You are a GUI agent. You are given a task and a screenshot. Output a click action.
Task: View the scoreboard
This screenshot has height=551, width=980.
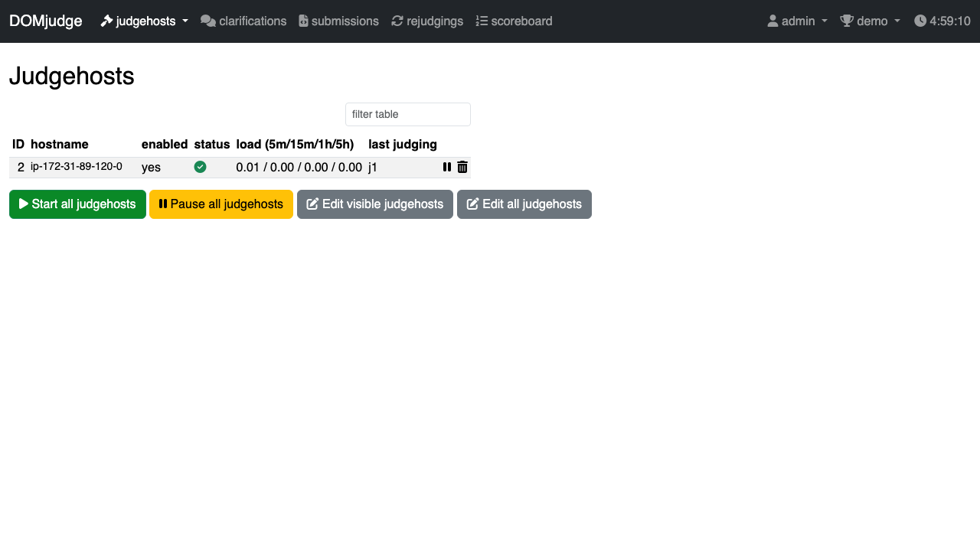pos(514,21)
